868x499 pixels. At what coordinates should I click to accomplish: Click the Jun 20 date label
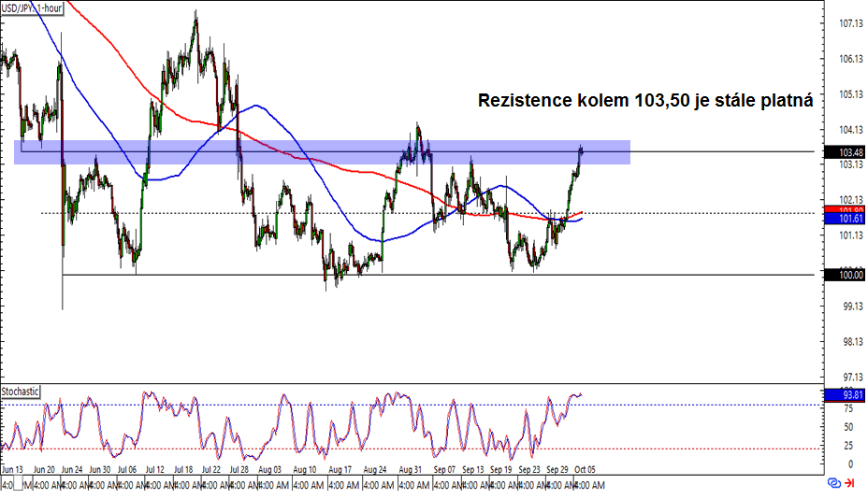(x=44, y=469)
